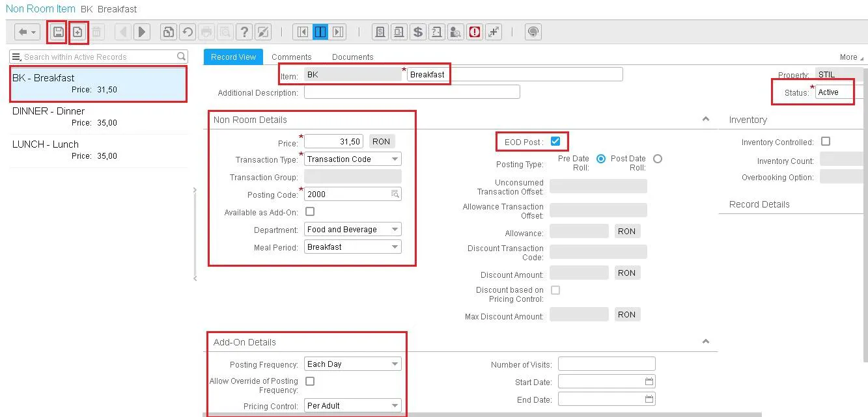Check Allow Override of Posting Frequency
Image resolution: width=868 pixels, height=417 pixels.
310,381
